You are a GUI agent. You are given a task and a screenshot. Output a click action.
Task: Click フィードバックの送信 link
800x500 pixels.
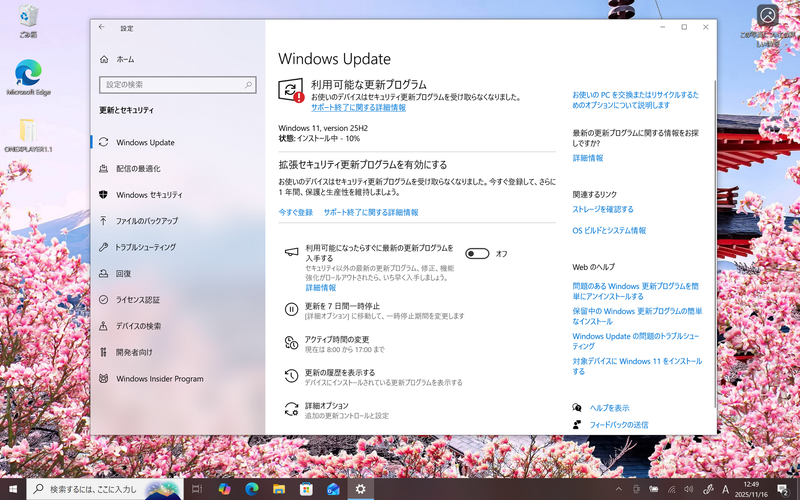619,424
